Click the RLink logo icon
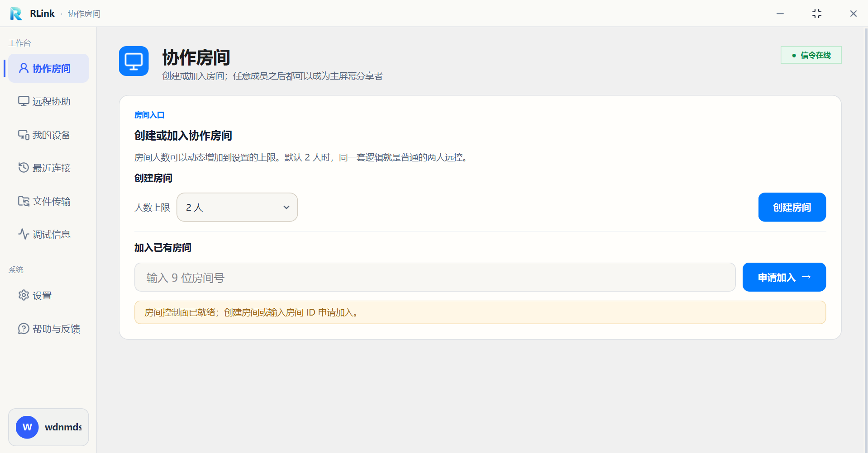The width and height of the screenshot is (868, 453). tap(16, 14)
